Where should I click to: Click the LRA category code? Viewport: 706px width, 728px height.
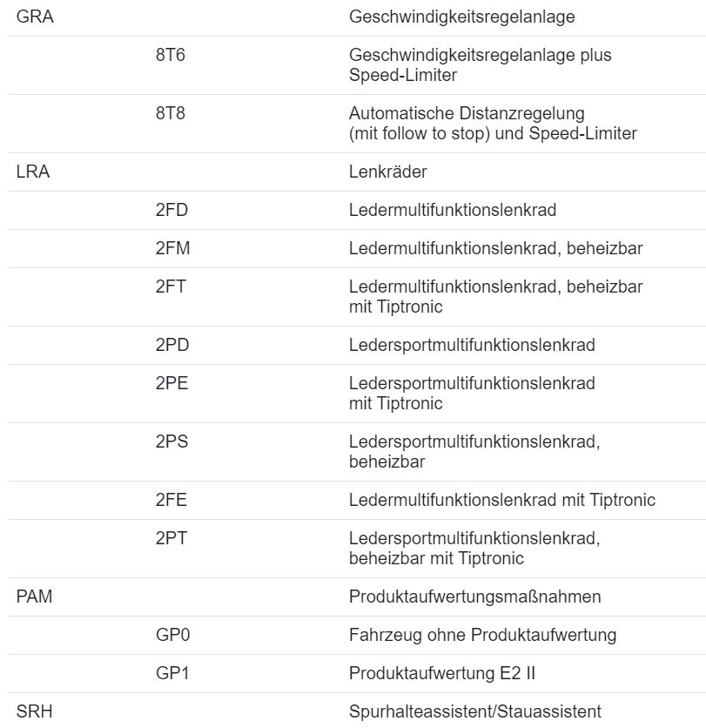[34, 172]
